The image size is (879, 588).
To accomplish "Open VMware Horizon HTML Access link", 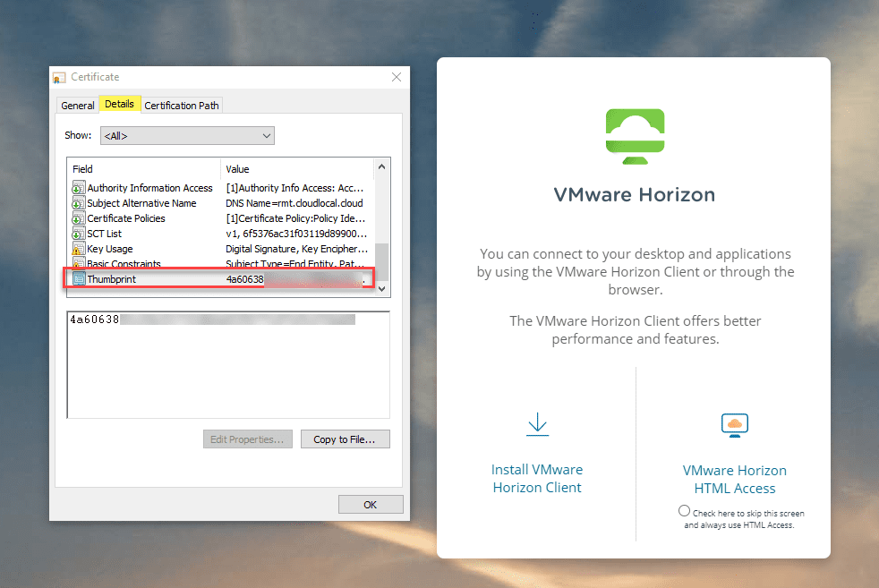I will click(734, 479).
